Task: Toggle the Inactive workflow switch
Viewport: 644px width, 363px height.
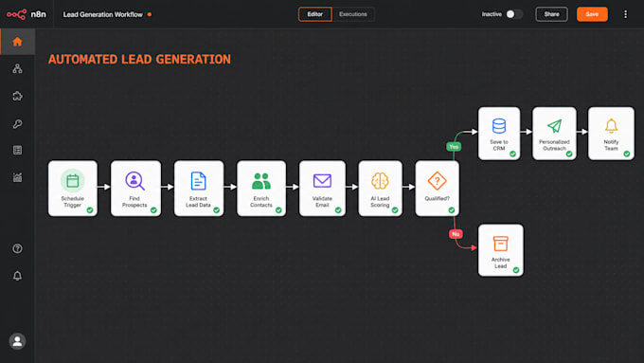Action: (x=514, y=14)
